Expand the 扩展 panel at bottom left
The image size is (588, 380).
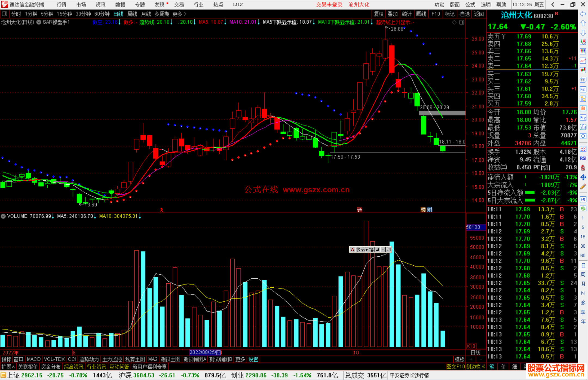tap(8, 367)
